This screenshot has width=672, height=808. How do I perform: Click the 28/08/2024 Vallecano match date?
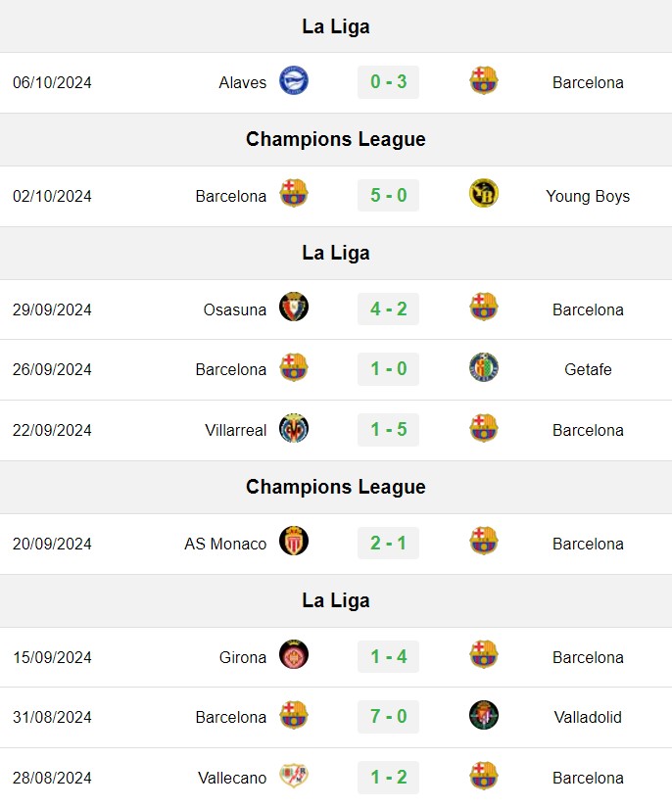52,778
